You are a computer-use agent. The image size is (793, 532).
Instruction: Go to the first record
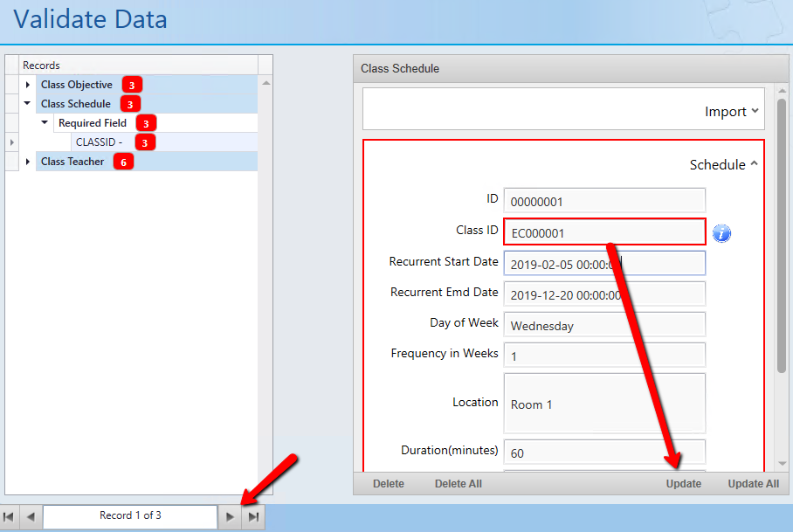[9, 517]
